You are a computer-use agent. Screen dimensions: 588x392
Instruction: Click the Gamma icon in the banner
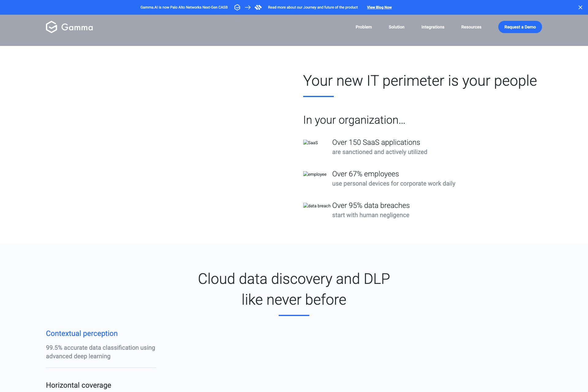[x=237, y=7]
